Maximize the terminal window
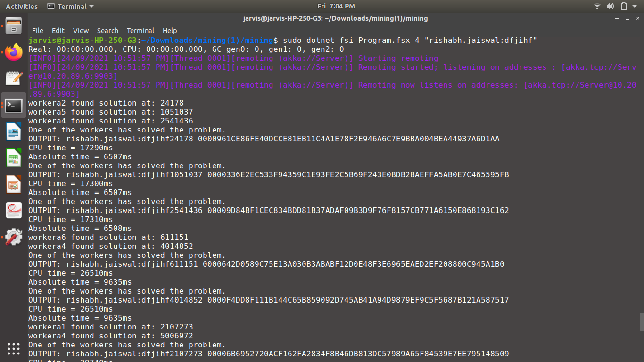Image resolution: width=644 pixels, height=362 pixels. [x=627, y=18]
